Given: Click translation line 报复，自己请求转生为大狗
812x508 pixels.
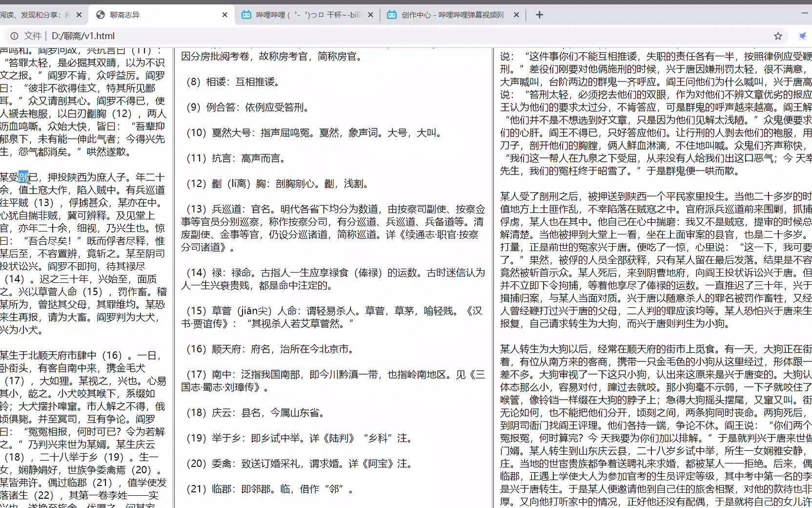Looking at the screenshot, I should (615, 323).
